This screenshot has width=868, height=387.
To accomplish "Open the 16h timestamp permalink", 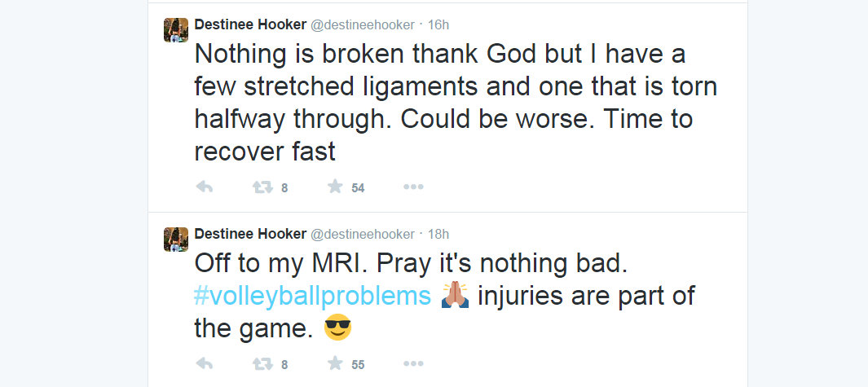I will tap(439, 24).
